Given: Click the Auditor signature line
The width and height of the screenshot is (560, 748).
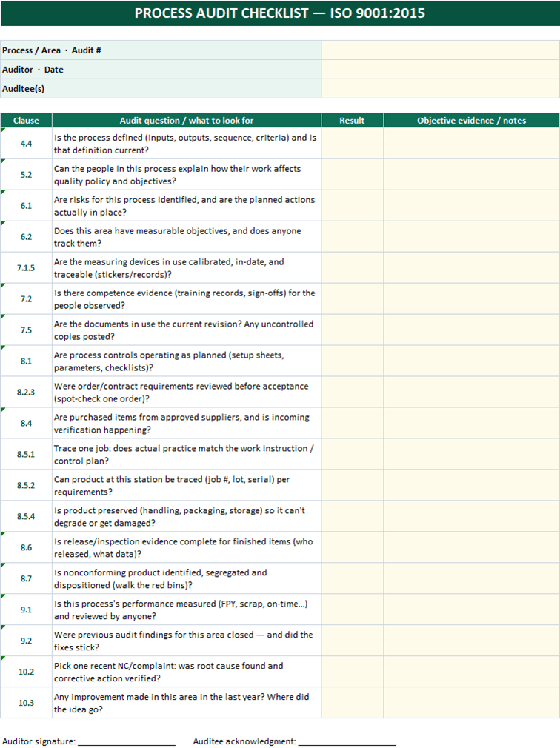Looking at the screenshot, I should pyautogui.click(x=127, y=742).
